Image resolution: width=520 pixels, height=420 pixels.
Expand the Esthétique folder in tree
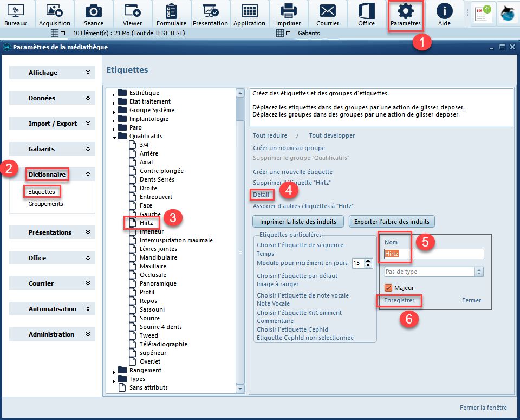114,93
